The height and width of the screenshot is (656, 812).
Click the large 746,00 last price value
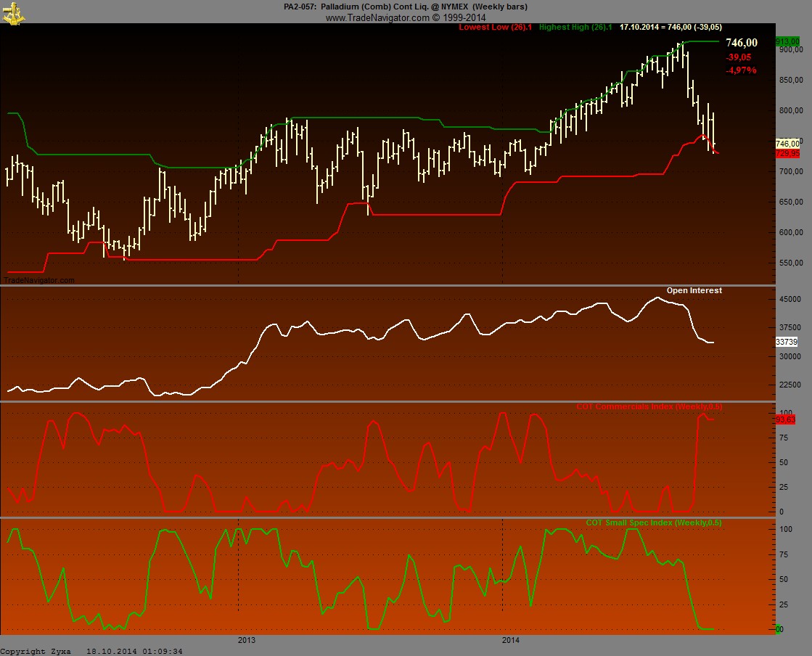(741, 43)
